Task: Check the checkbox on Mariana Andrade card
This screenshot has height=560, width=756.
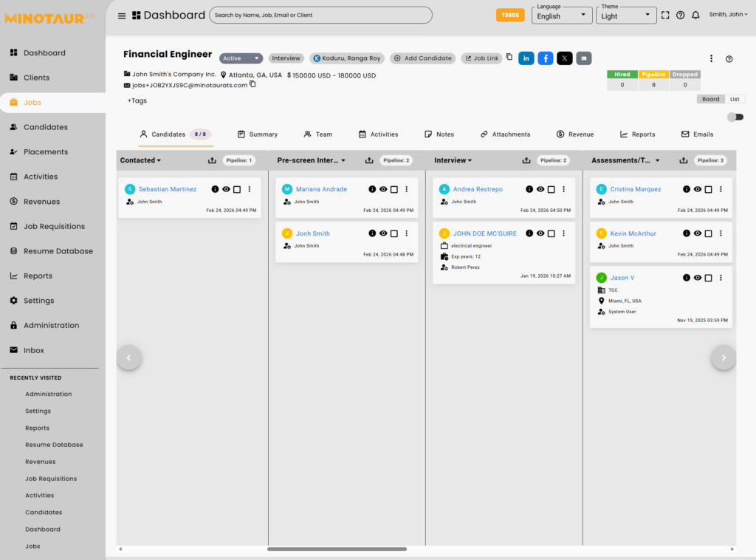Action: [x=394, y=189]
